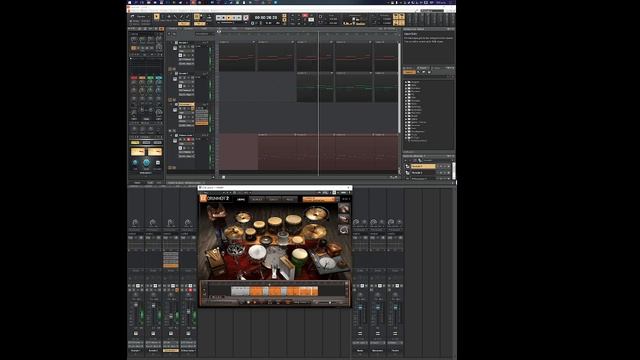Select the first orange MIDI block in EZdrummer's song track

[256, 291]
